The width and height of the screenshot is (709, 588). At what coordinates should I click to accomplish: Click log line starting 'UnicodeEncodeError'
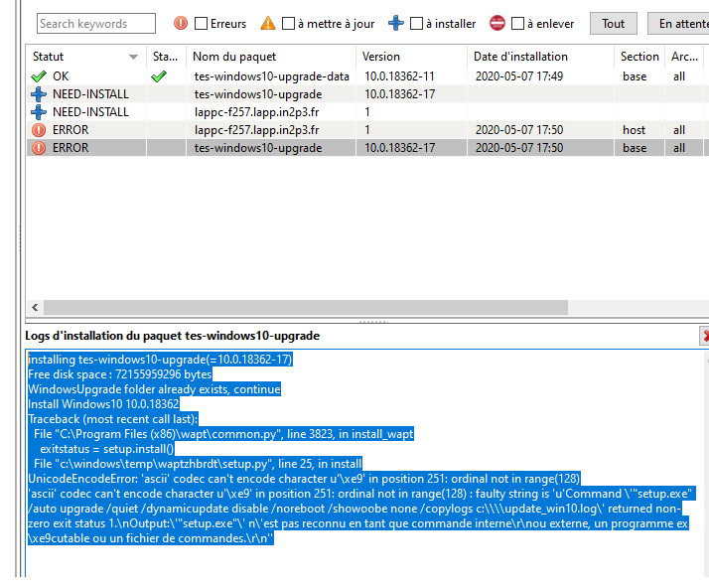(304, 479)
